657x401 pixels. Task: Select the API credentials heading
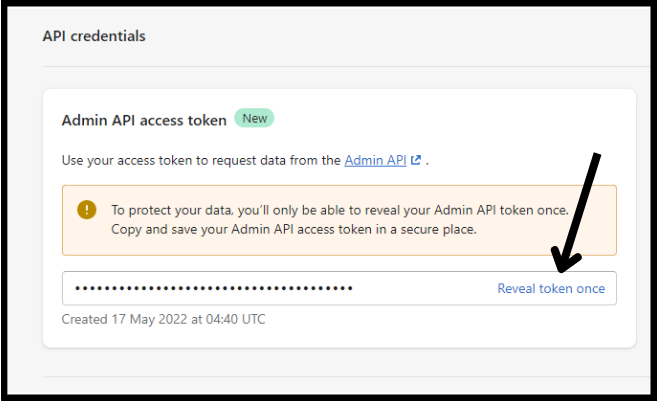tap(94, 36)
